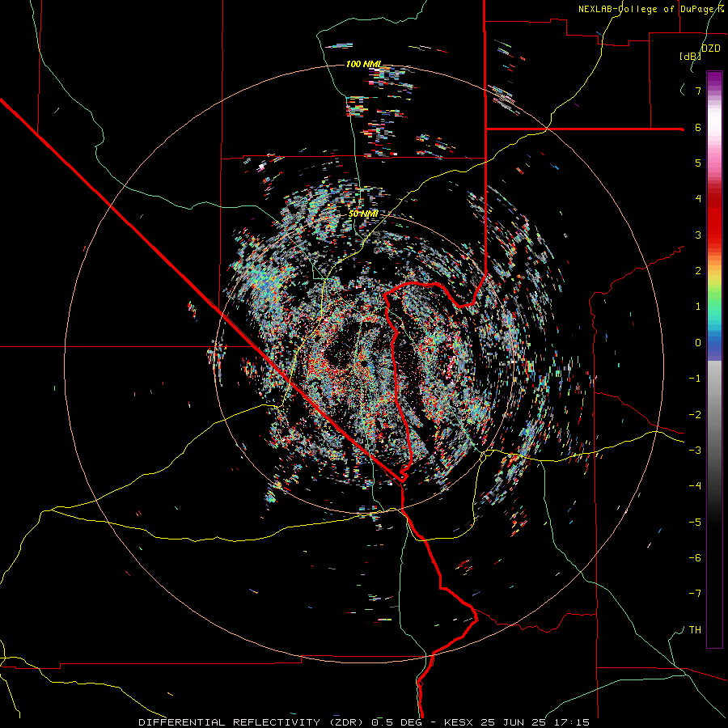The height and width of the screenshot is (728, 728).
Task: Click the 6 value on the color scale
Action: [698, 127]
